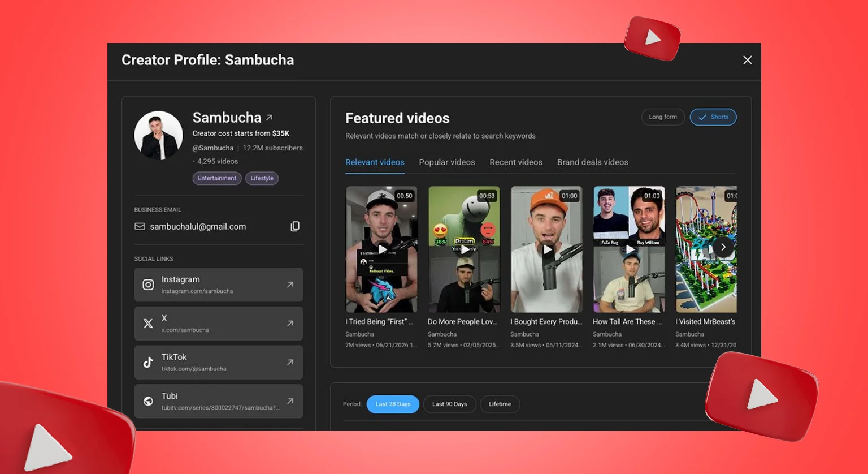Click the @Sambucha channel handle

coord(213,148)
